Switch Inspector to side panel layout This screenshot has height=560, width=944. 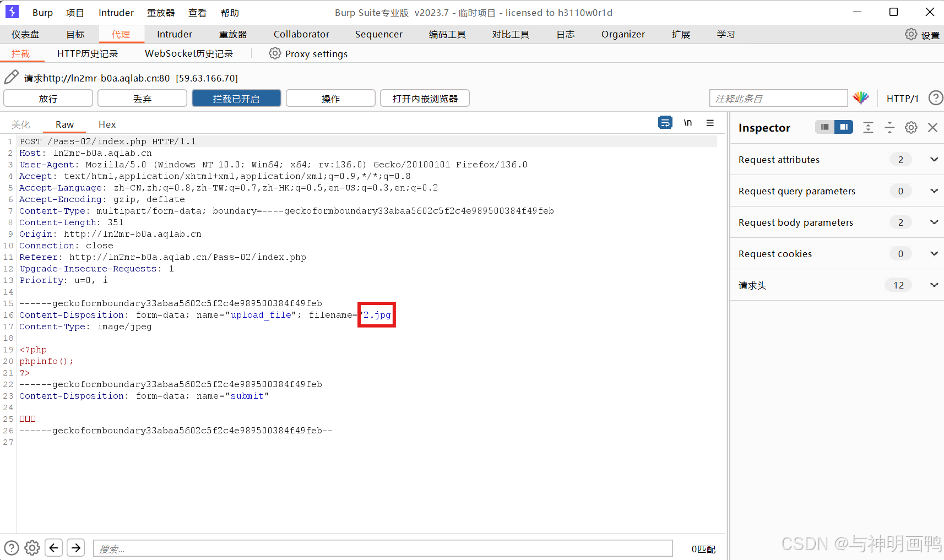[x=844, y=127]
